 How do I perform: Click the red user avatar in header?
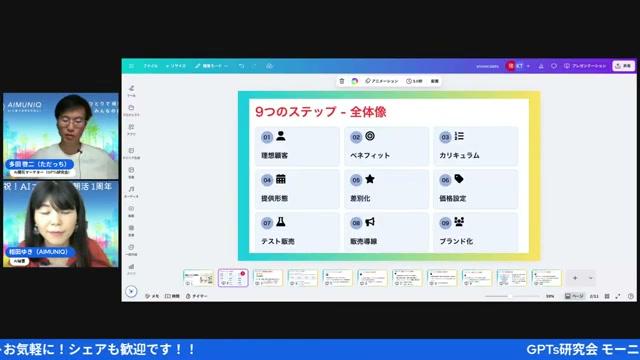pyautogui.click(x=511, y=66)
